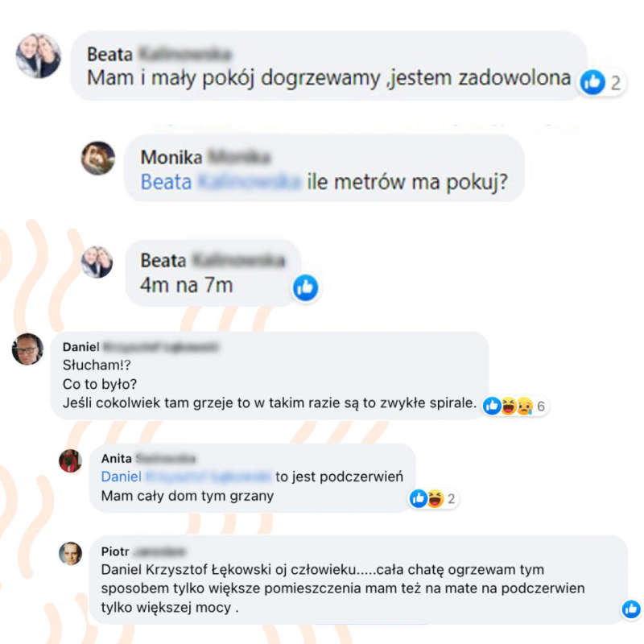The width and height of the screenshot is (644, 644).
Task: Click the laughing emoji on Anita's reply
Action: [x=436, y=498]
